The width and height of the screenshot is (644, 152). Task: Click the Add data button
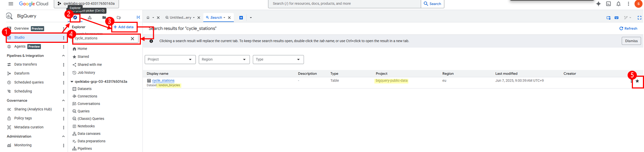click(124, 27)
